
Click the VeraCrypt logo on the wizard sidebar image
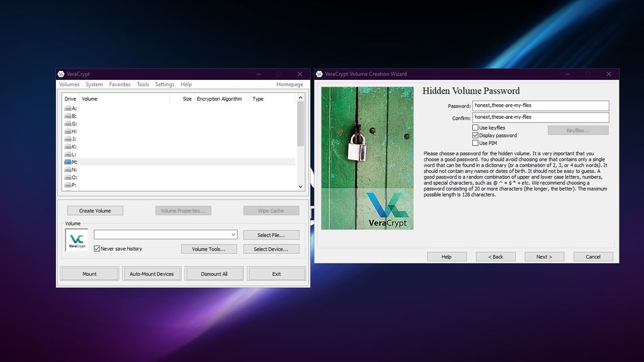click(388, 207)
